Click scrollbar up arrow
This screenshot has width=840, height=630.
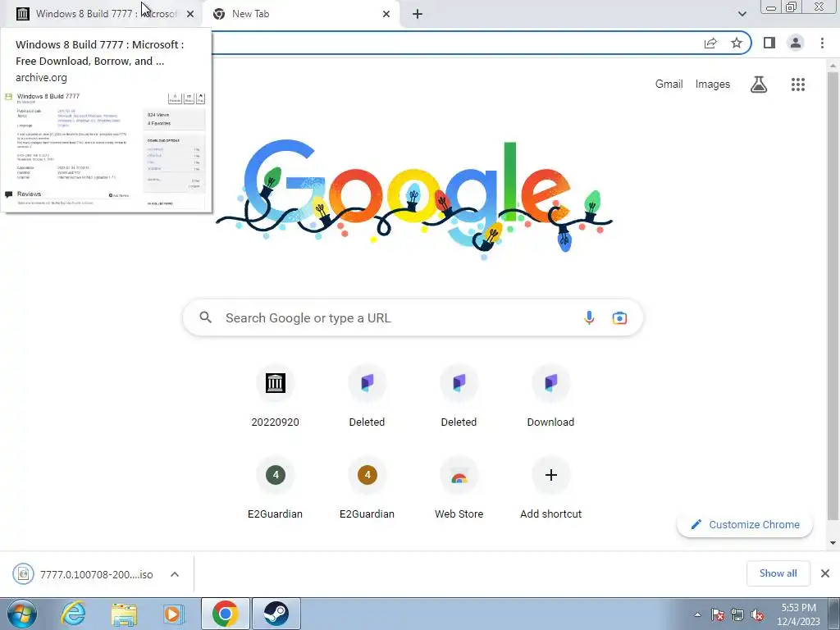click(x=833, y=66)
